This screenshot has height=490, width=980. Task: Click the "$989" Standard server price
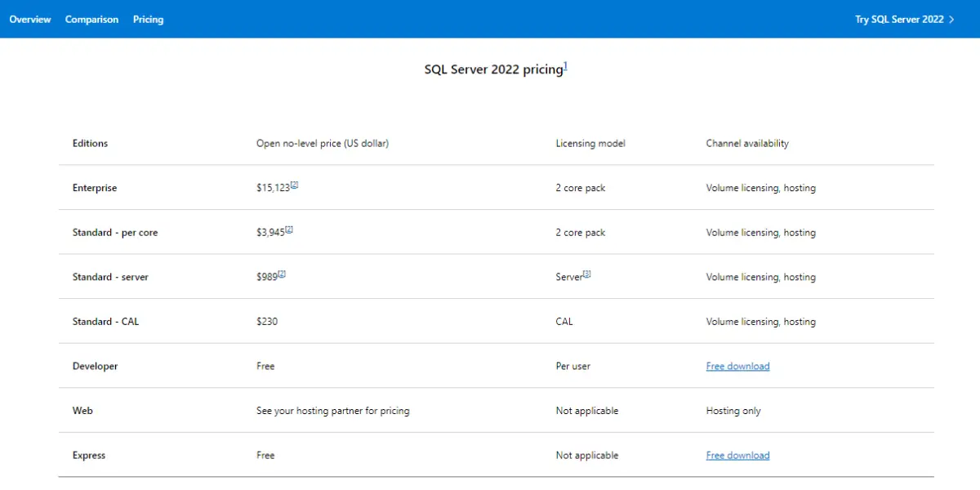pyautogui.click(x=267, y=278)
